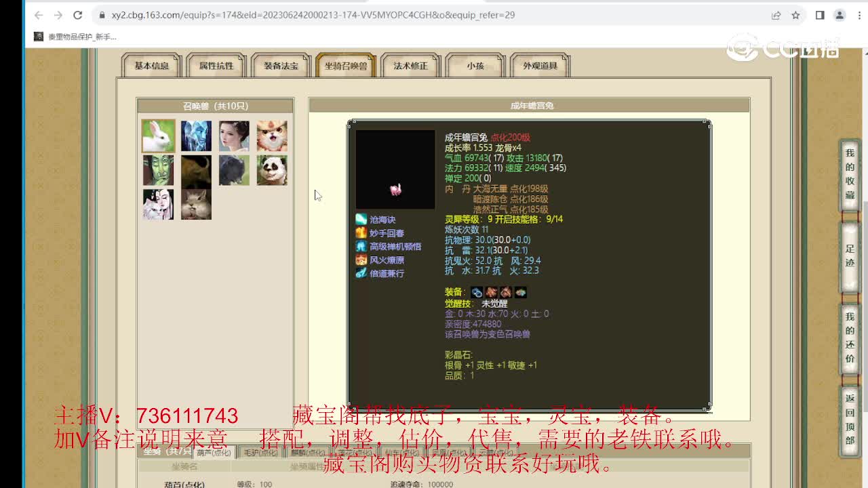This screenshot has height=488, width=868.
Task: Select the pale lady summon pet
Action: (x=234, y=136)
